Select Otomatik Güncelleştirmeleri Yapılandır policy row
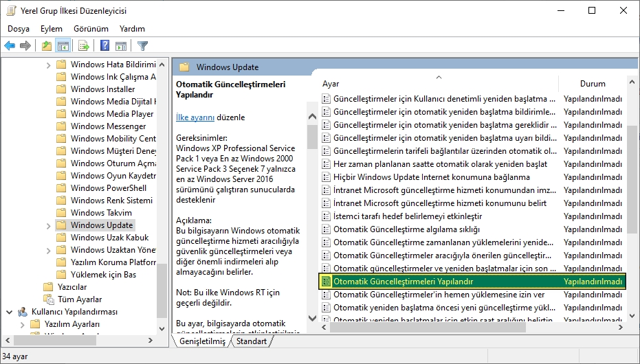The width and height of the screenshot is (640, 364). pyautogui.click(x=472, y=282)
